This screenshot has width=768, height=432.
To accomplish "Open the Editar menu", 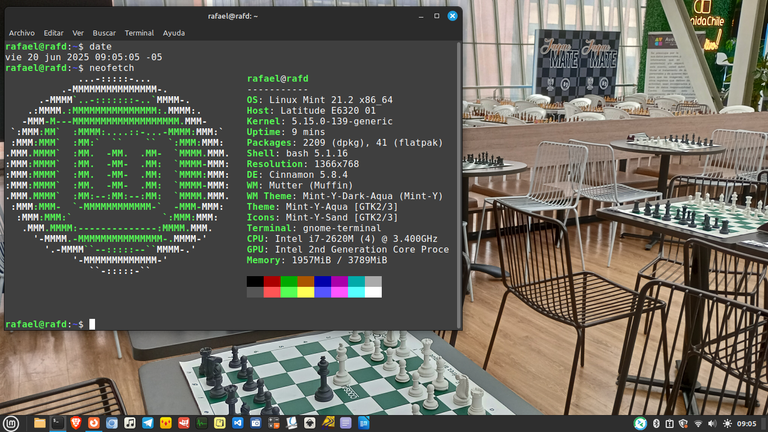I will point(53,33).
